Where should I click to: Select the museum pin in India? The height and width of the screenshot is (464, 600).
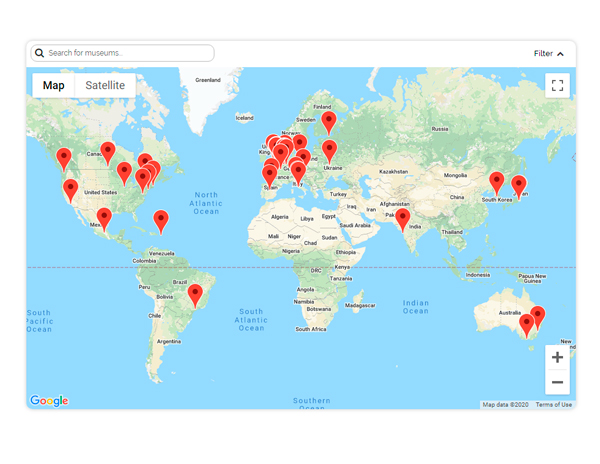click(x=403, y=218)
